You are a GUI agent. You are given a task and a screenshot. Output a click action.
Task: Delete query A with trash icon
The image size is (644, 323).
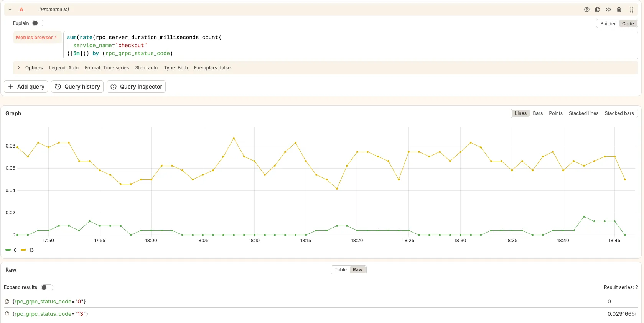(619, 10)
